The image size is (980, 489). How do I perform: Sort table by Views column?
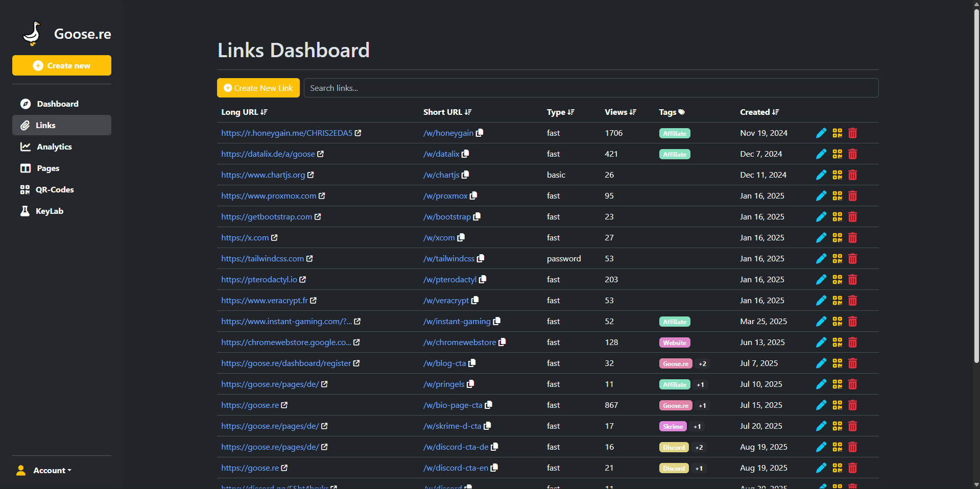tap(620, 112)
